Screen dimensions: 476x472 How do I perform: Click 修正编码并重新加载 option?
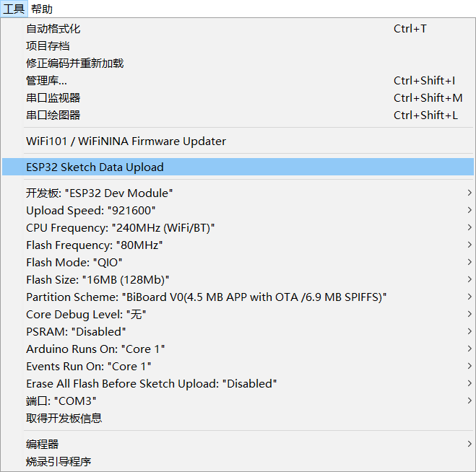(238, 64)
